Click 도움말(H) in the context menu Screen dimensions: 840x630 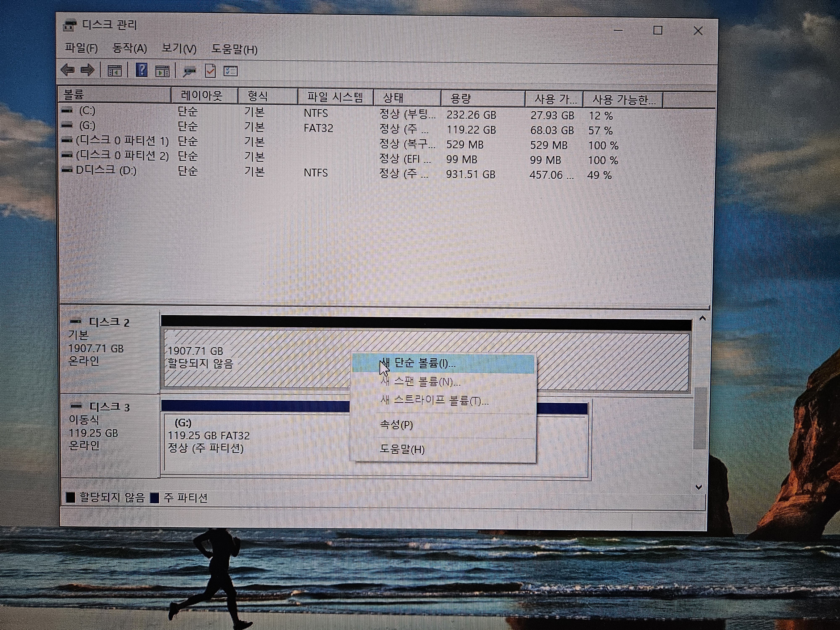point(402,449)
